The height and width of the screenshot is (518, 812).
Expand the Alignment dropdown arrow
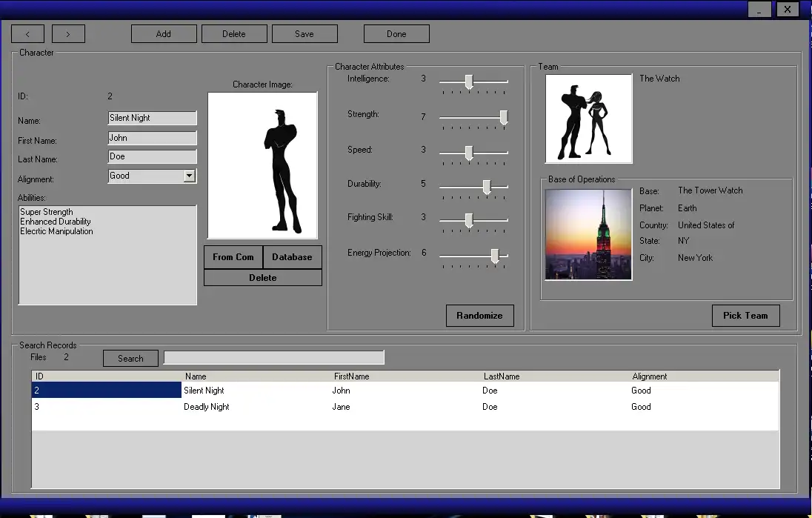189,176
